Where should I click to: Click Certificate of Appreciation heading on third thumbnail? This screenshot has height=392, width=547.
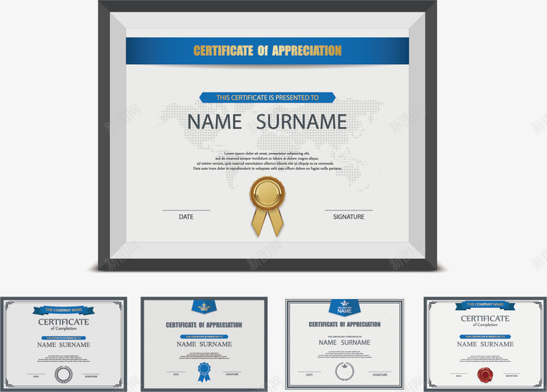(344, 324)
